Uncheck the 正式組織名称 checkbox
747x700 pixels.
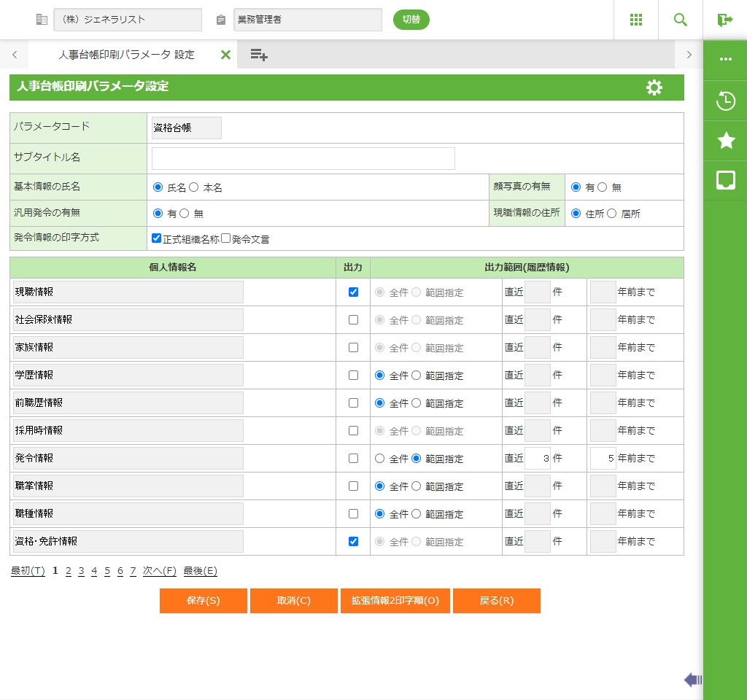click(156, 238)
